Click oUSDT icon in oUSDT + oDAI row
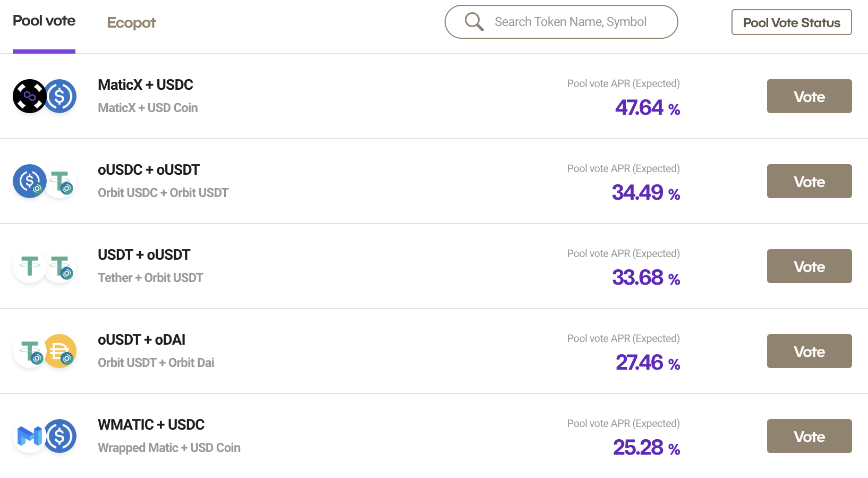Screen dimensions: 868x478 coord(29,351)
